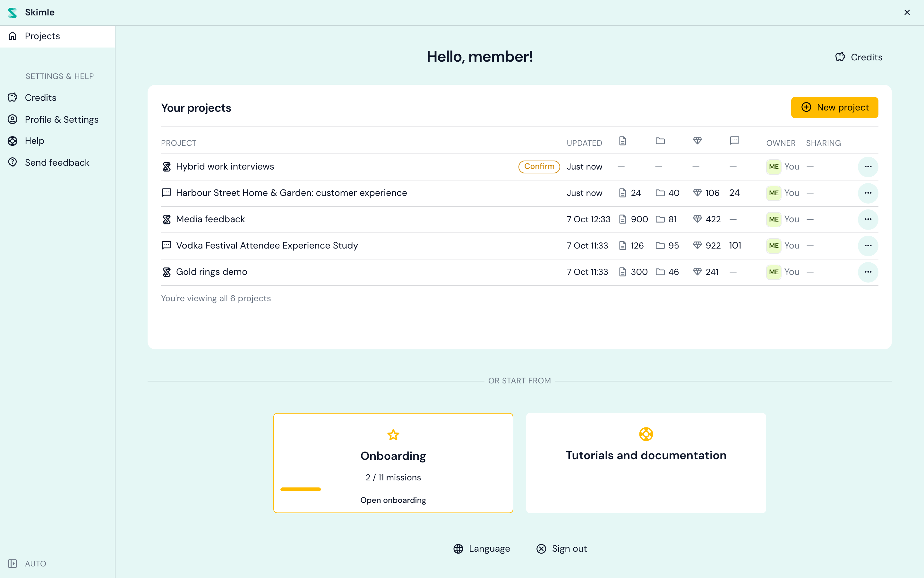
Task: Open Tutorials and documentation card
Action: (646, 462)
